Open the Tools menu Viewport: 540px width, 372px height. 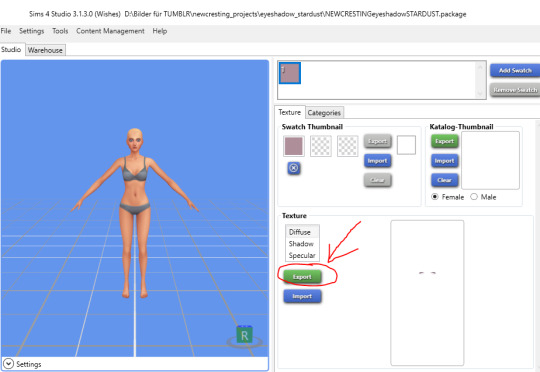click(60, 31)
